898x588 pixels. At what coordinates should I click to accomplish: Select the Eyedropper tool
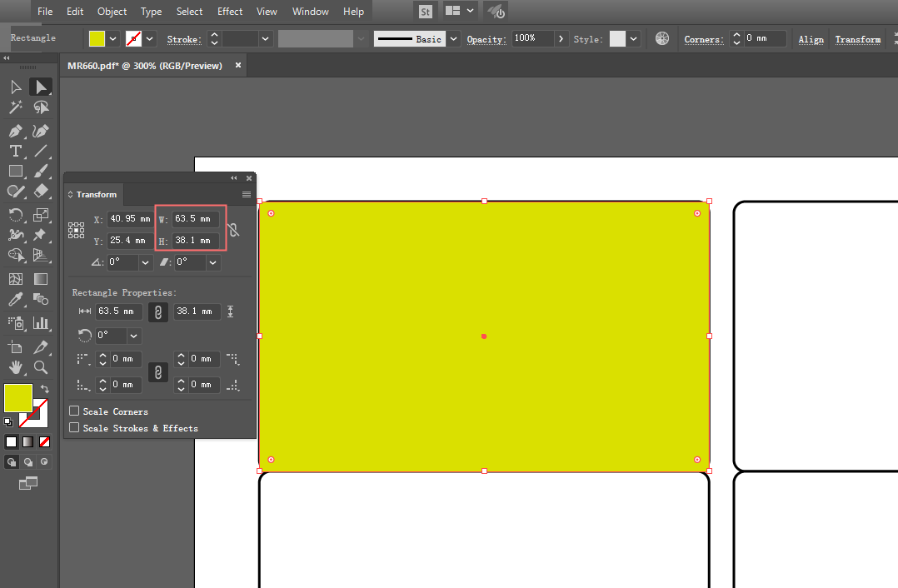(x=16, y=299)
